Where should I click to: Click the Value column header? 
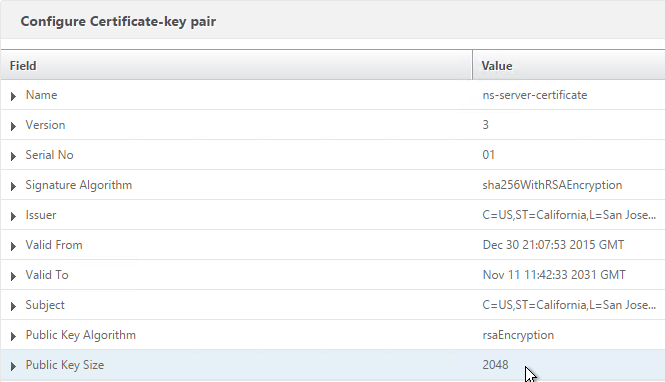(x=569, y=65)
